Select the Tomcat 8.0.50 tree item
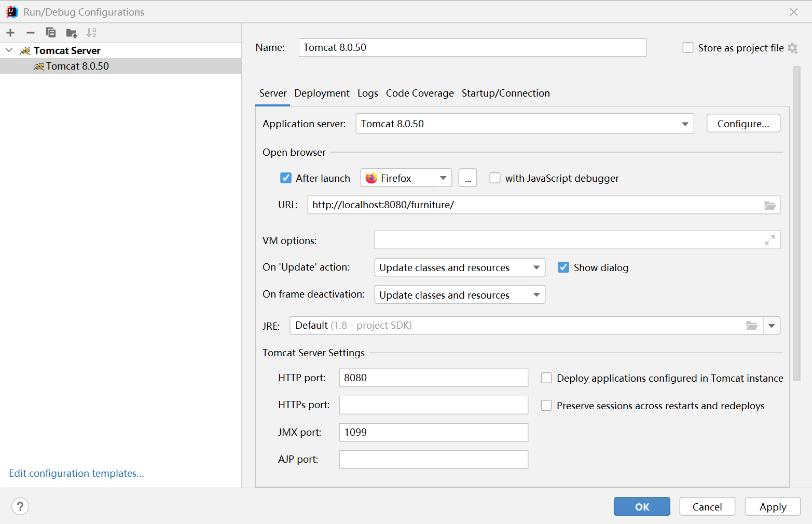812x524 pixels. [x=120, y=66]
